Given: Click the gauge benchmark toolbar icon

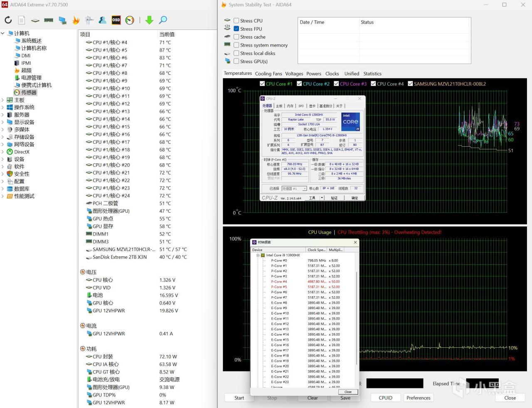Looking at the screenshot, I should click(x=130, y=20).
